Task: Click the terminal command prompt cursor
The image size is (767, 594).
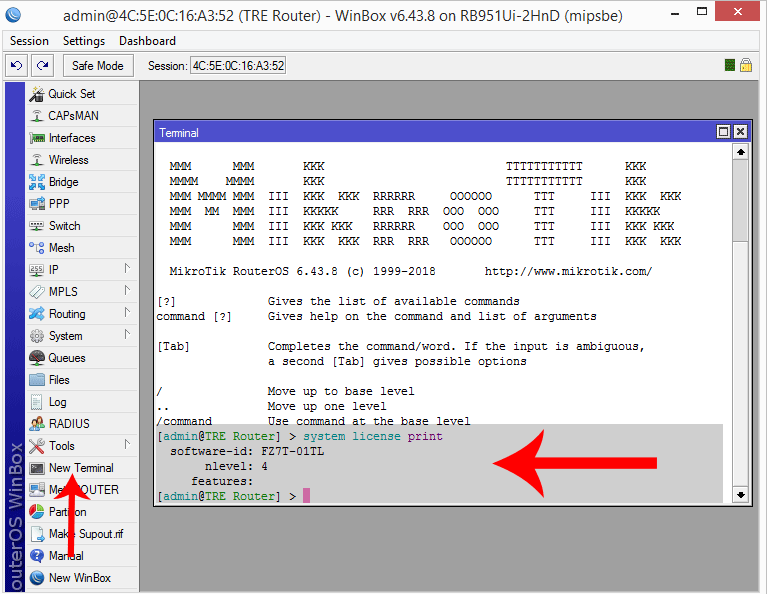Action: coord(306,496)
